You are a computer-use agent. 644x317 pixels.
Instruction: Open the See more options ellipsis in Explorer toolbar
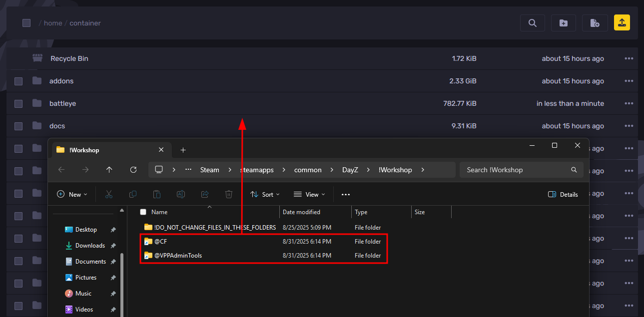click(346, 194)
